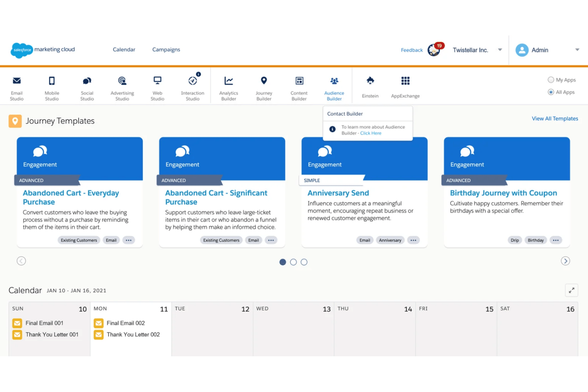This screenshot has width=588, height=392.
Task: Click the Salesforce Marketing Cloud logo
Action: click(x=43, y=50)
